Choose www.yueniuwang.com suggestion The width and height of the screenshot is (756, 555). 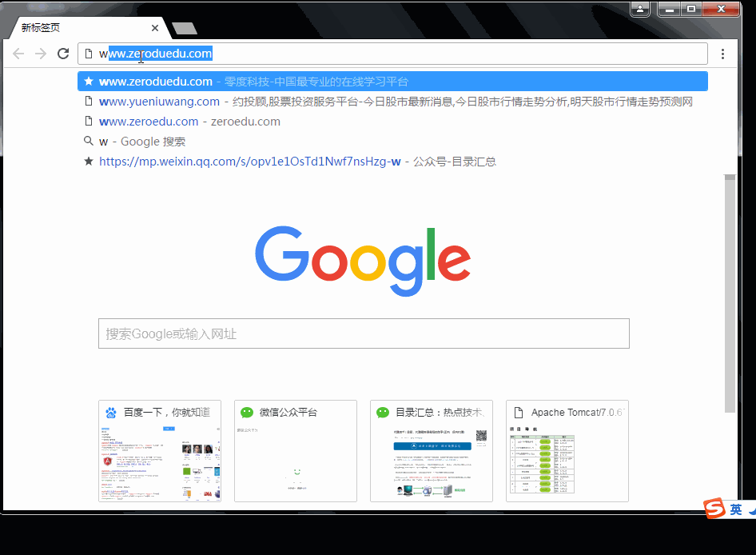pyautogui.click(x=392, y=102)
